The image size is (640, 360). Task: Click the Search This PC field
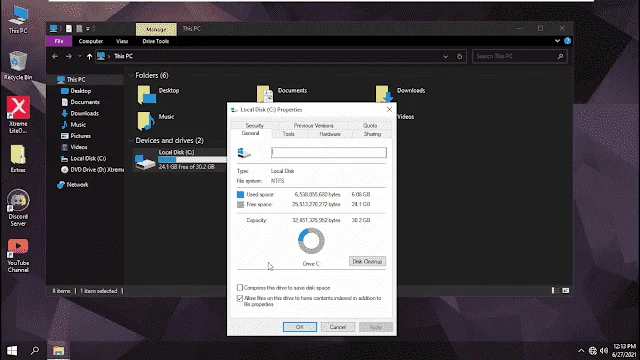520,56
